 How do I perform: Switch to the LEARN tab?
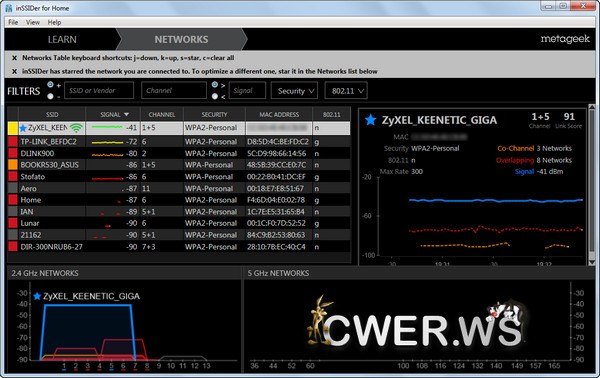tap(62, 39)
